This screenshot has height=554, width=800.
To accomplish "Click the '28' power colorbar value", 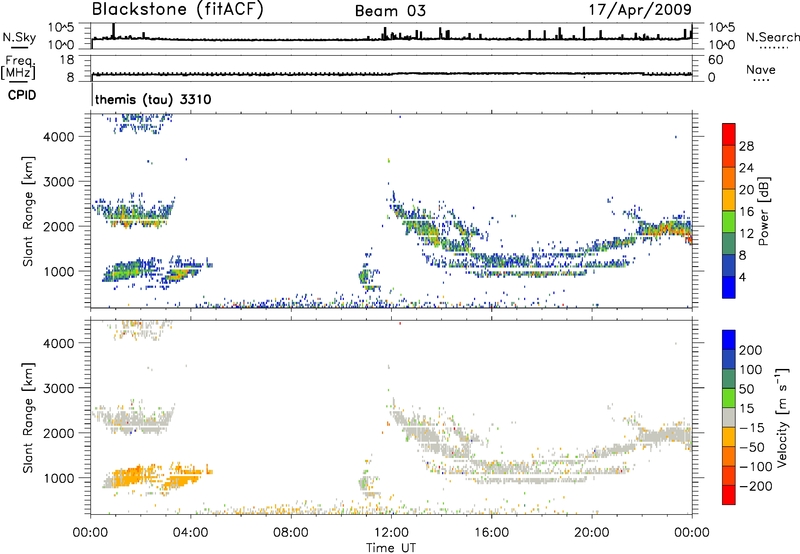I will (x=746, y=146).
